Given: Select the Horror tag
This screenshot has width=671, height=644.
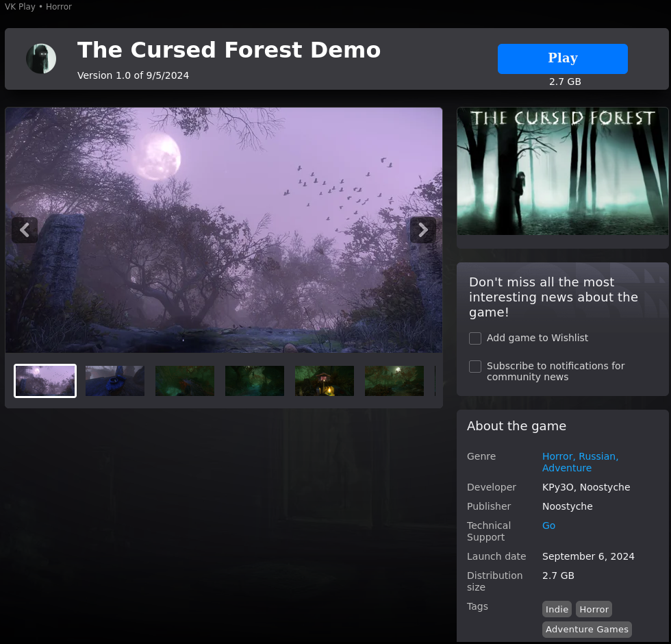Looking at the screenshot, I should (x=594, y=608).
